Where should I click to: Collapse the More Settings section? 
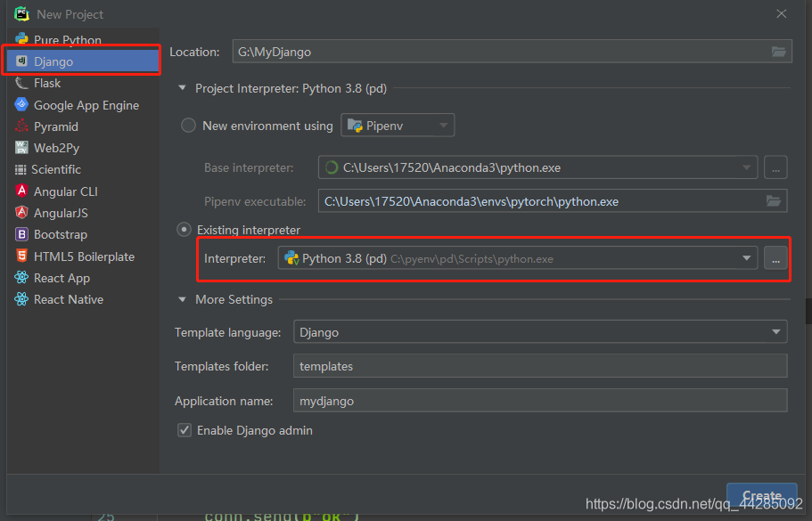click(x=182, y=299)
